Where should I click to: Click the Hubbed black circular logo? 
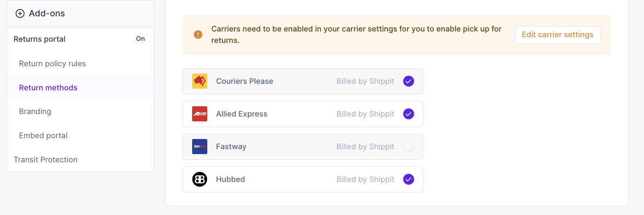point(200,179)
